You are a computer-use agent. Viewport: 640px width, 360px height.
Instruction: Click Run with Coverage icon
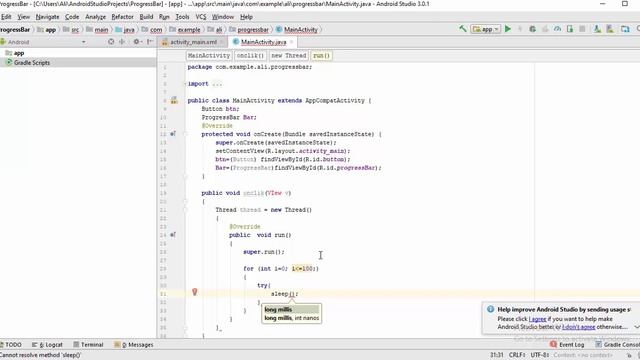click(545, 29)
